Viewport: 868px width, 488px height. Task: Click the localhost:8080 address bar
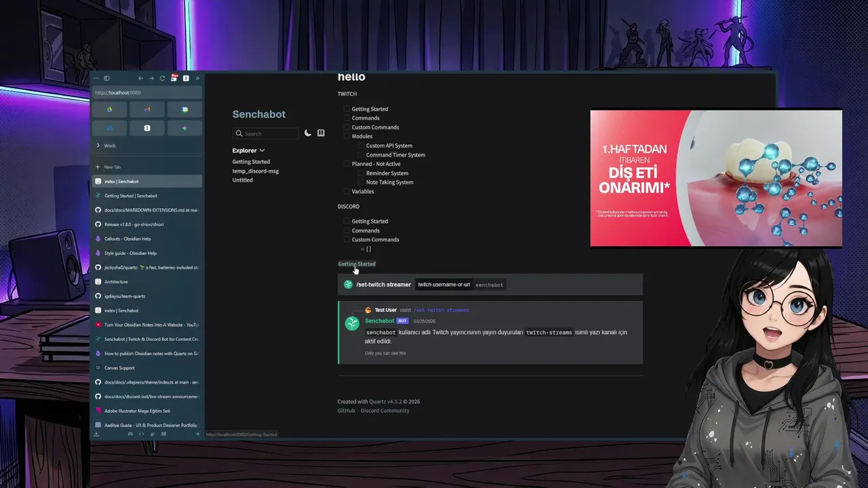pos(147,92)
